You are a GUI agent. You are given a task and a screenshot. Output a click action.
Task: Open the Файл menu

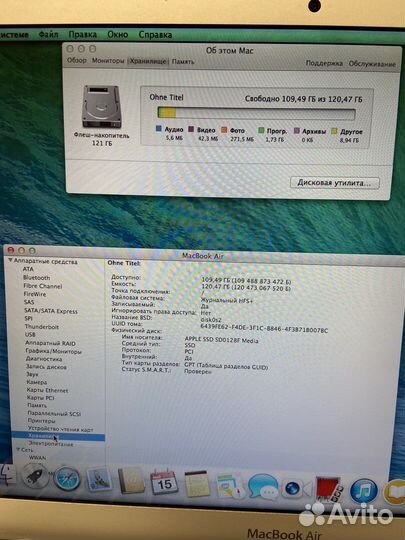click(x=48, y=34)
